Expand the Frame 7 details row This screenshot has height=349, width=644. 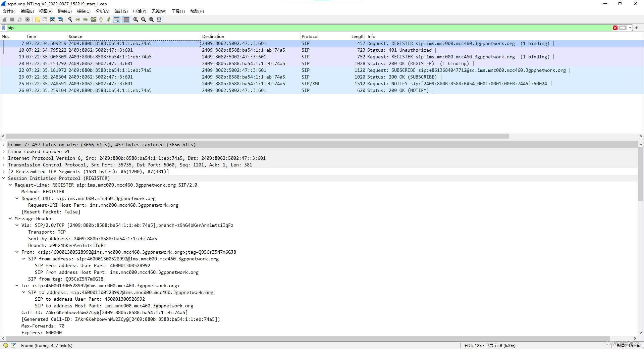4,145
